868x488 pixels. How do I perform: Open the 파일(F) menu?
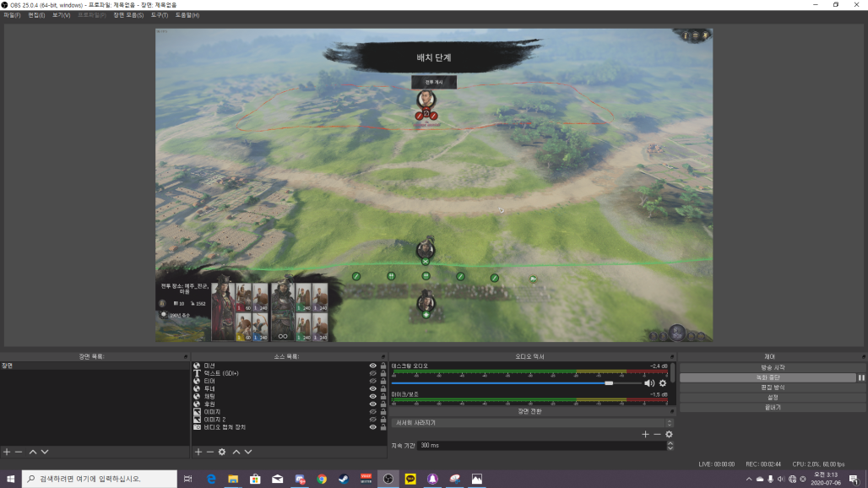tap(12, 15)
